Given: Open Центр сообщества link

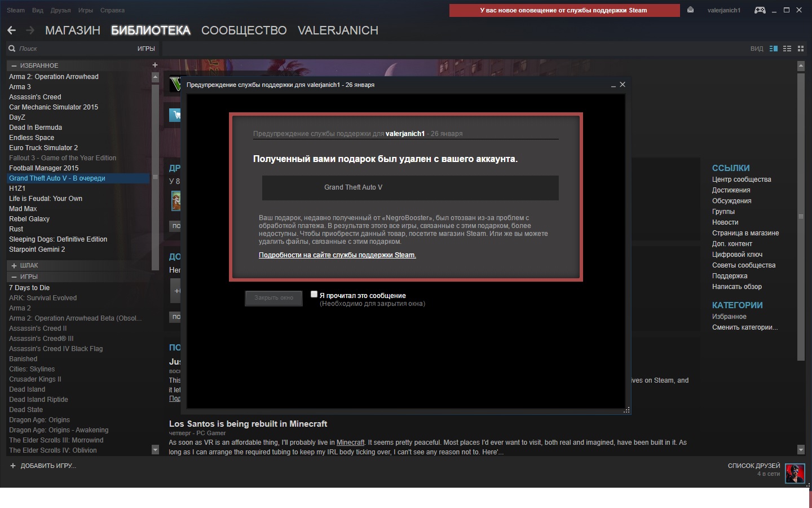Looking at the screenshot, I should (x=742, y=179).
